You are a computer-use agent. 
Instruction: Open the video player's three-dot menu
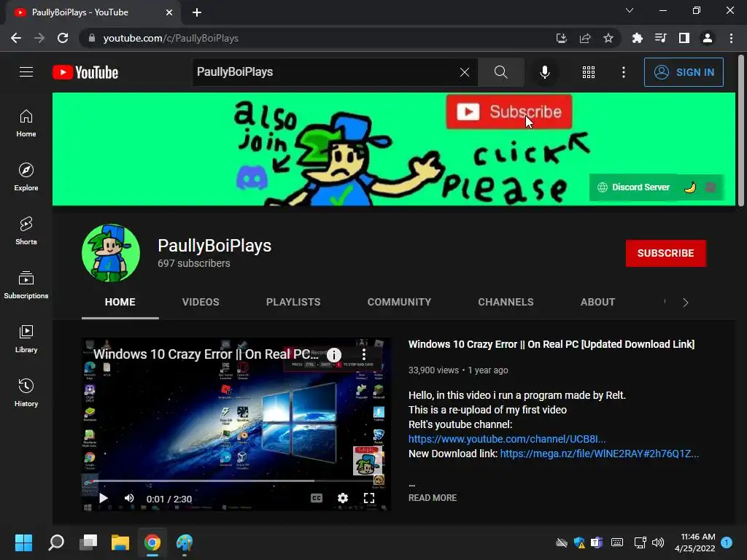(x=363, y=354)
